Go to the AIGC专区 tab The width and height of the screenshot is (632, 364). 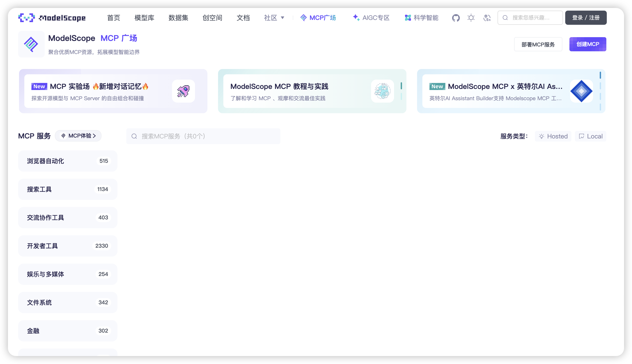[x=371, y=18]
